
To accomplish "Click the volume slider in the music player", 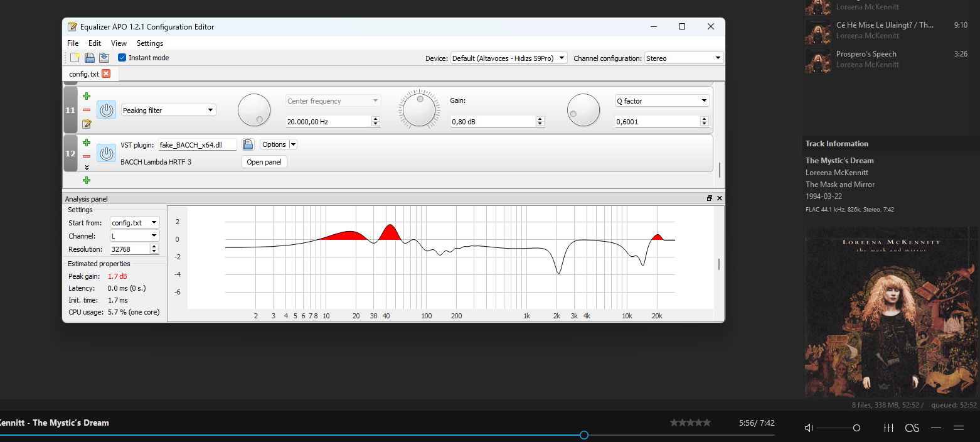I will 838,428.
